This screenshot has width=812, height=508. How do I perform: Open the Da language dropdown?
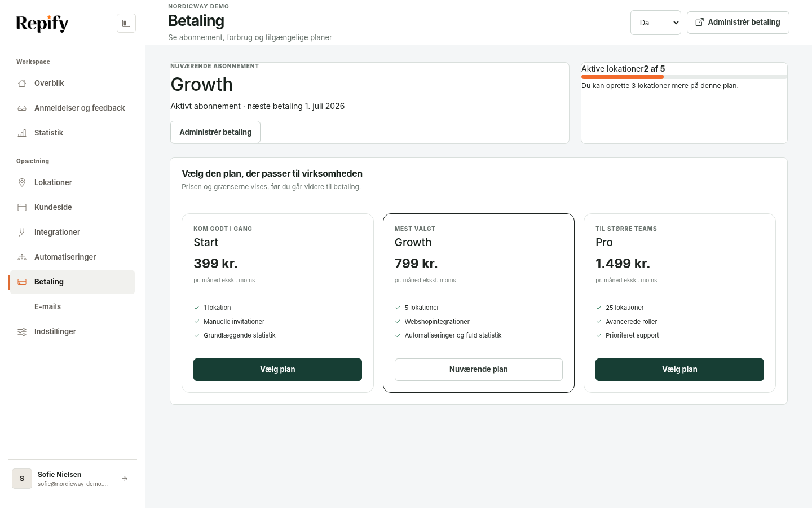click(x=656, y=23)
